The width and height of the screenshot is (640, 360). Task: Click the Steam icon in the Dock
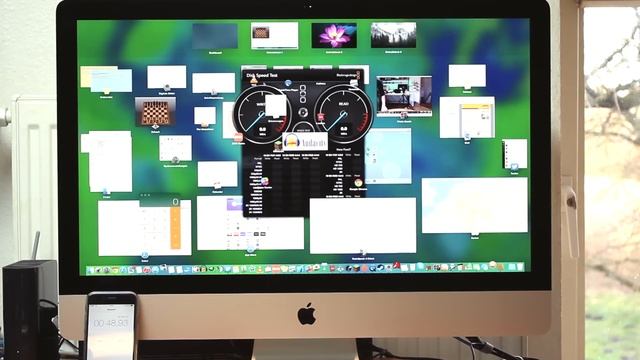click(x=380, y=268)
